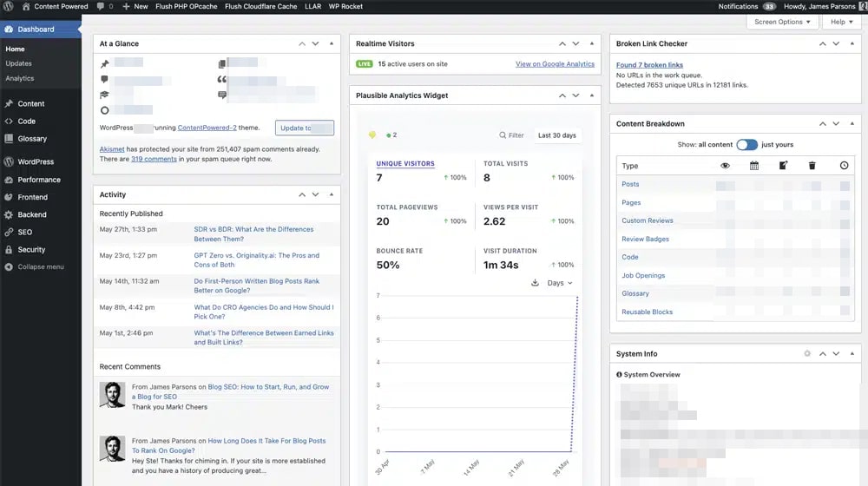Open SDR vs BDR post link
The image size is (868, 486).
(x=253, y=234)
